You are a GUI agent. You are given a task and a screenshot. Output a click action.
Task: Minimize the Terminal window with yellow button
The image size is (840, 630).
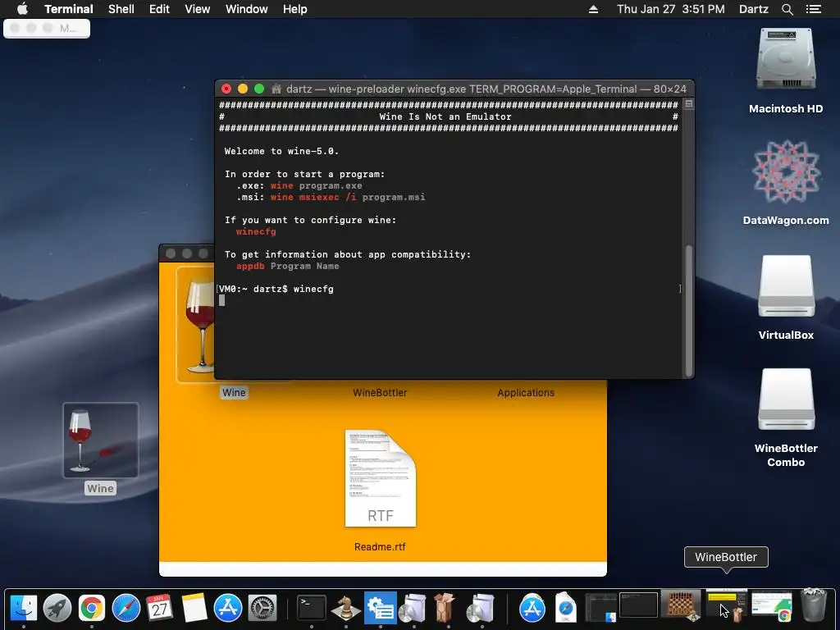[x=243, y=89]
